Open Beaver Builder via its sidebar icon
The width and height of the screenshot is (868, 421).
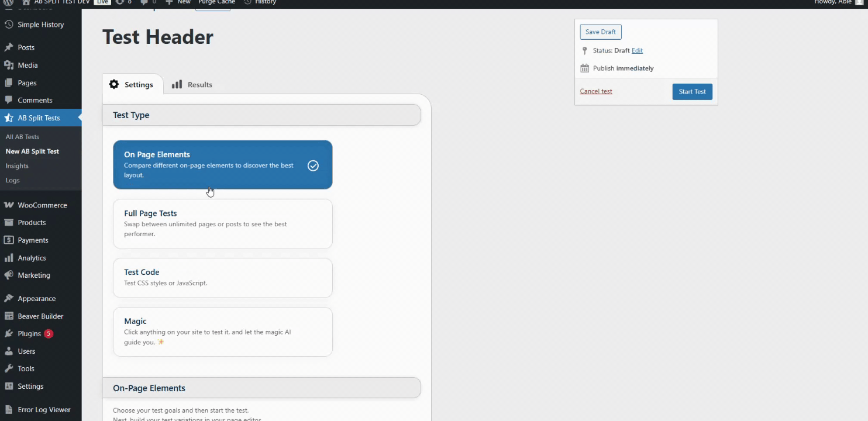click(x=9, y=316)
